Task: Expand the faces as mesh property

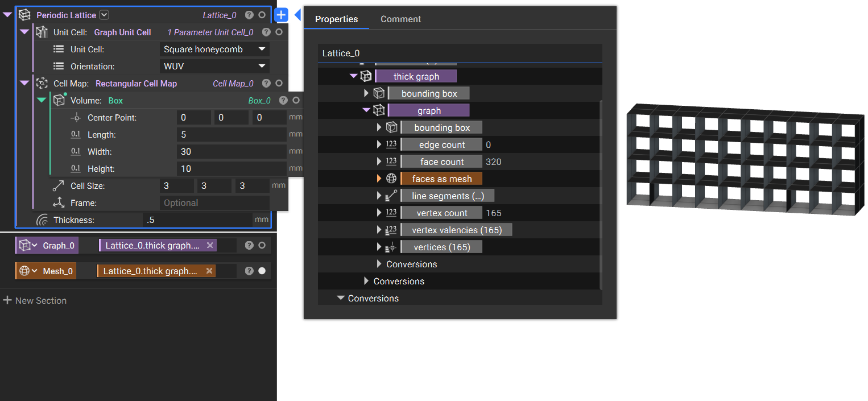Action: click(379, 179)
